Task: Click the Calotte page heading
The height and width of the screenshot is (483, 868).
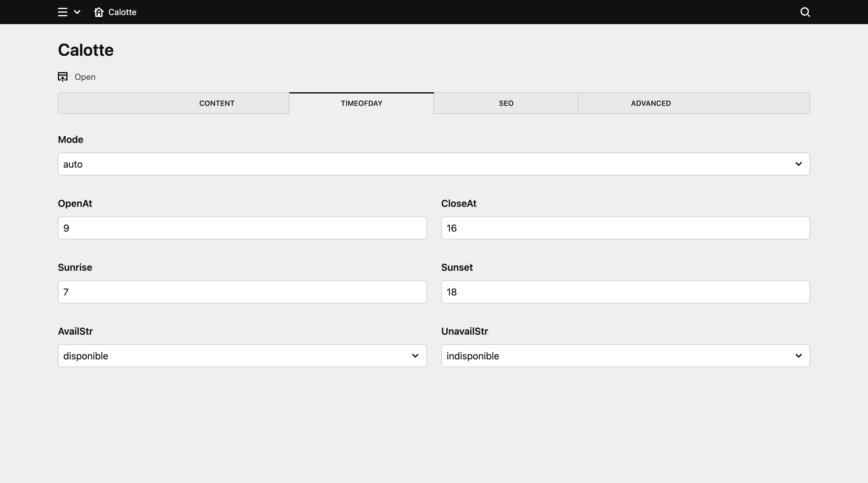Action: [86, 50]
